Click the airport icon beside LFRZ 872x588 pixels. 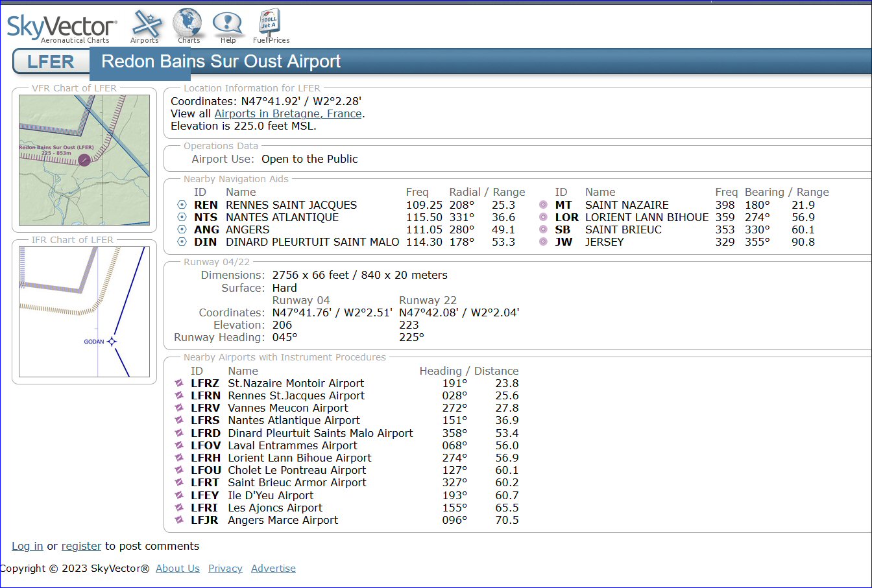[x=180, y=384]
